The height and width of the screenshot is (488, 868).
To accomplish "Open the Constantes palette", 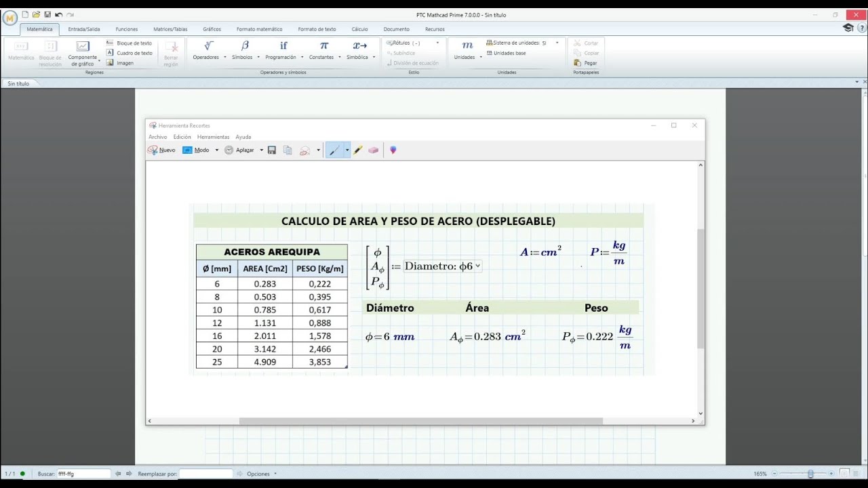I will pyautogui.click(x=324, y=50).
